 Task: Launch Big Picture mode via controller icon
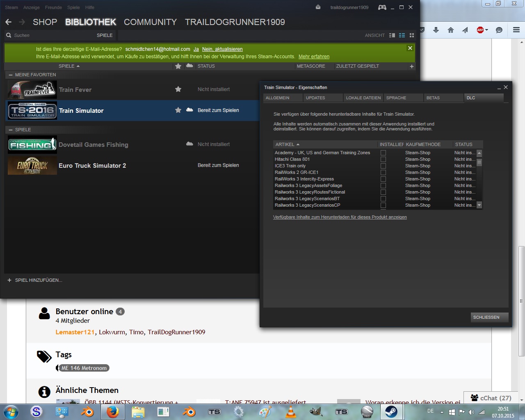click(x=382, y=7)
